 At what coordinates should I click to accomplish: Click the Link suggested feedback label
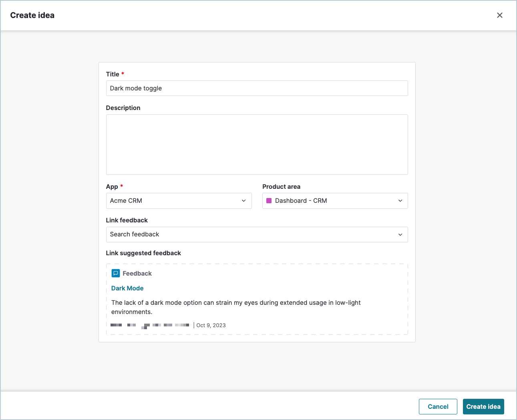[143, 253]
